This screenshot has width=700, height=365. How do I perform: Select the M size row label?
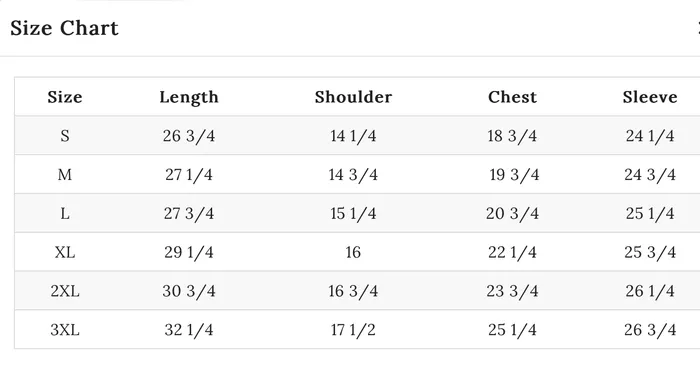(65, 174)
